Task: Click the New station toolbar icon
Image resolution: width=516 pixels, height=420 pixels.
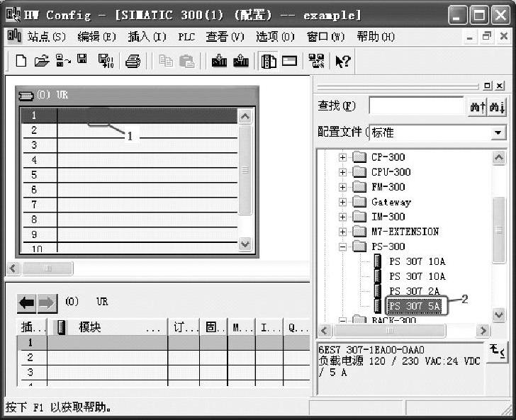Action: (21, 61)
